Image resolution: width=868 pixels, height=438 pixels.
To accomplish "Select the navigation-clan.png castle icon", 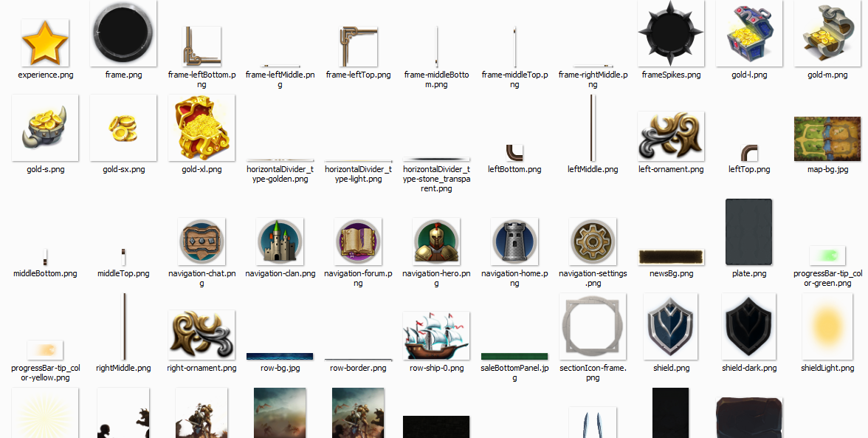I will coord(280,241).
